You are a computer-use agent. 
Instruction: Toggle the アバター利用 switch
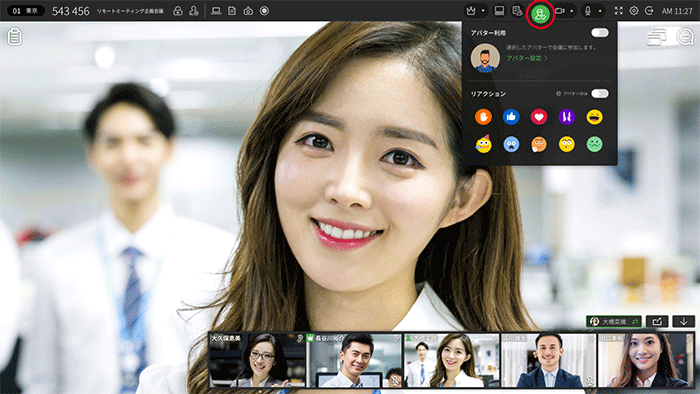click(600, 33)
